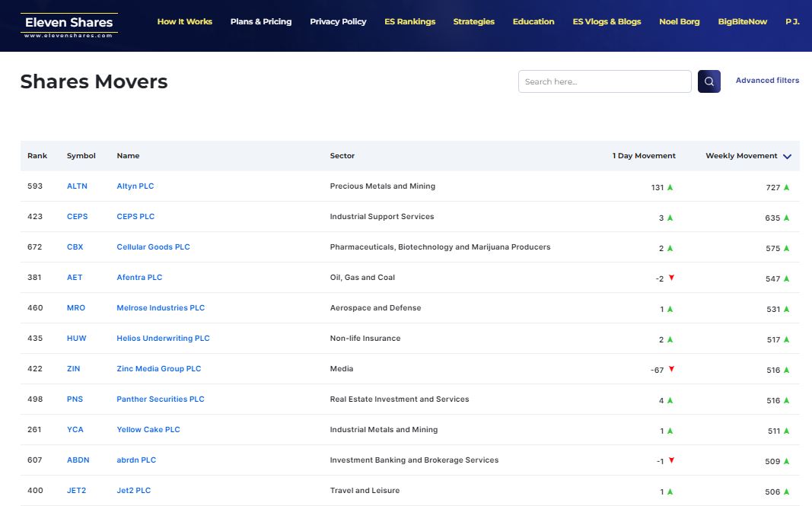Image resolution: width=812 pixels, height=506 pixels.
Task: Click the green arrow next to CEPS weekly 635
Action: [x=786, y=217]
